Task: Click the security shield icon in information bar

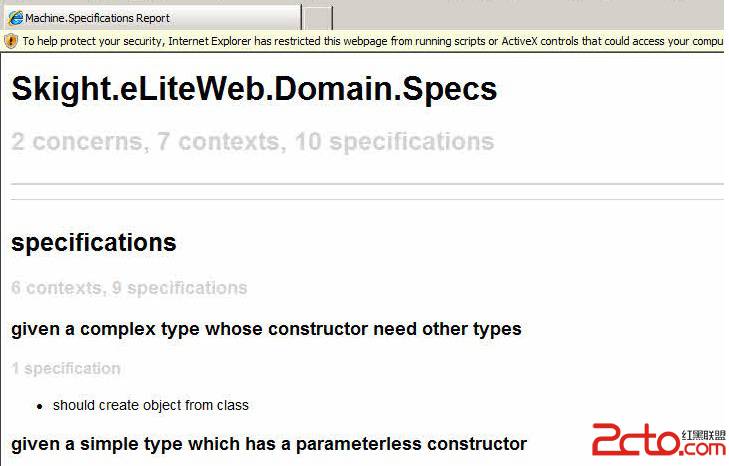Action: 10,41
